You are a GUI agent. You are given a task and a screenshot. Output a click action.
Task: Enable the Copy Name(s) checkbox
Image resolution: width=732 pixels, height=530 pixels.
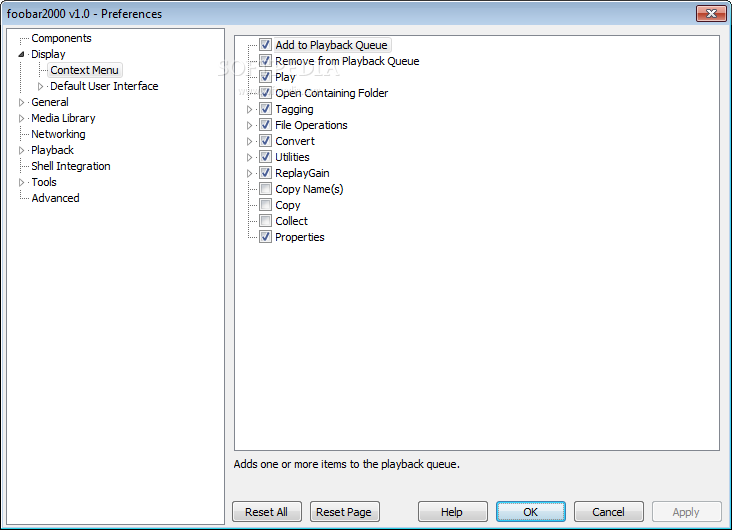pos(265,189)
